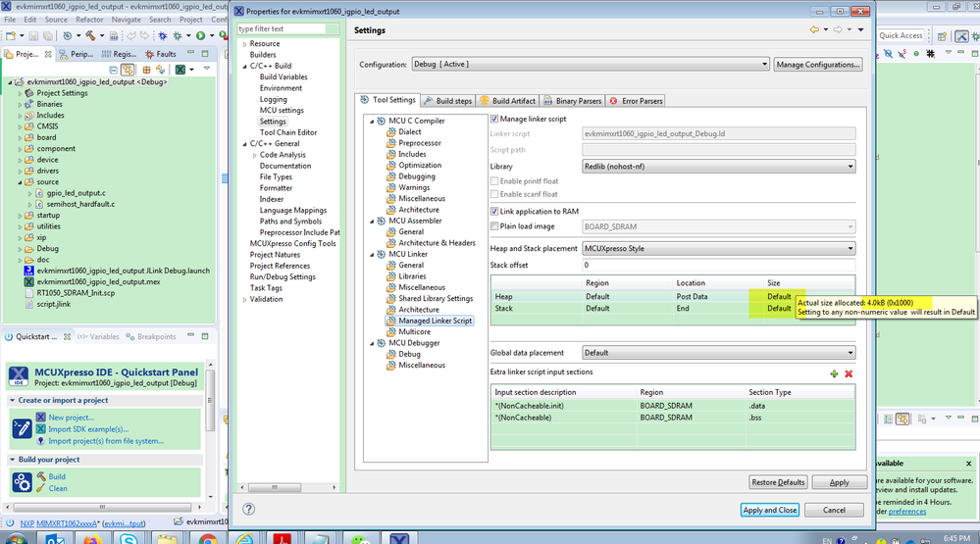
Task: Open the Faults view tab
Action: click(x=161, y=54)
